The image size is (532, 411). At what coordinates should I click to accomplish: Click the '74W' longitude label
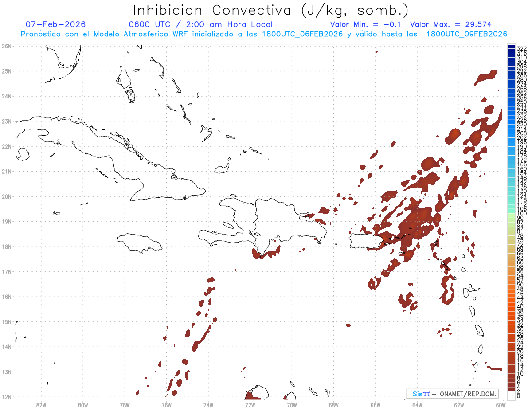tap(208, 405)
